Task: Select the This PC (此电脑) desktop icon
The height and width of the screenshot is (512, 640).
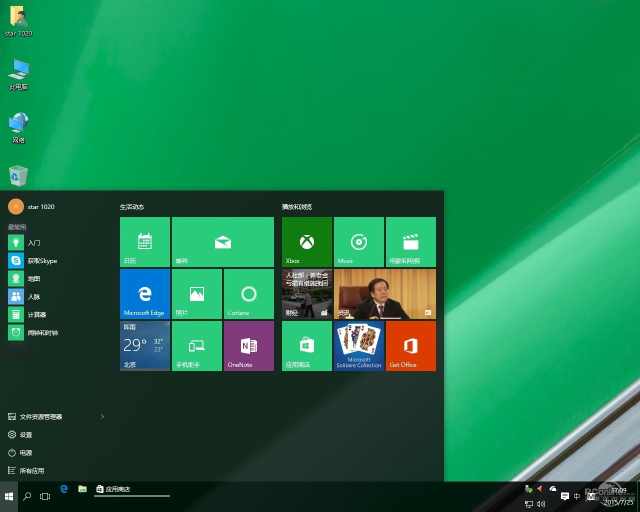Action: tap(18, 74)
